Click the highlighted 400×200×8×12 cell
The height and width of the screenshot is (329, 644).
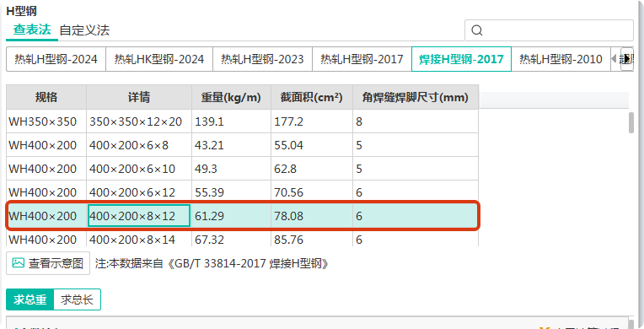coord(139,216)
